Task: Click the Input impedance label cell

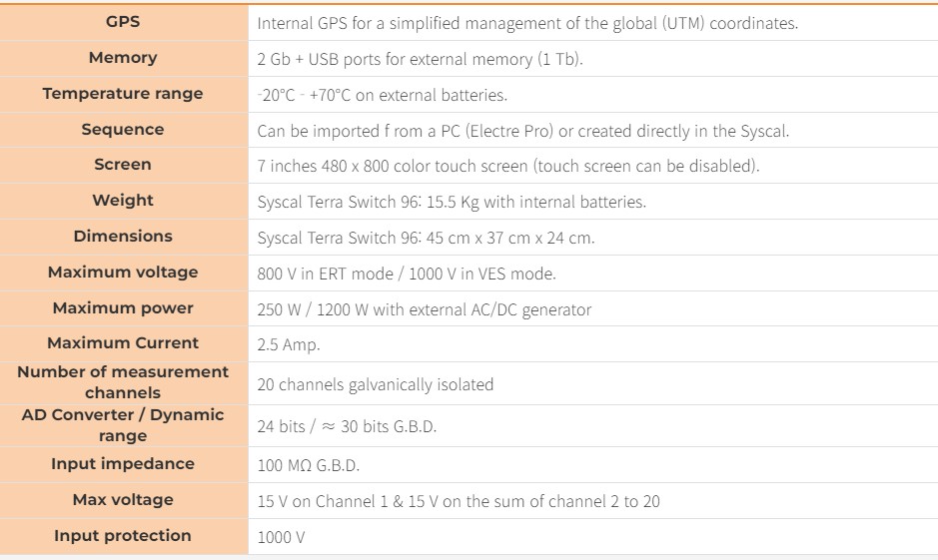Action: click(x=123, y=464)
